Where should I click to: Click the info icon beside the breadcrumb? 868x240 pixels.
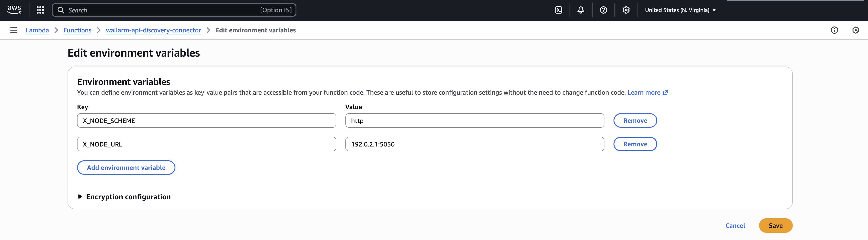(835, 30)
